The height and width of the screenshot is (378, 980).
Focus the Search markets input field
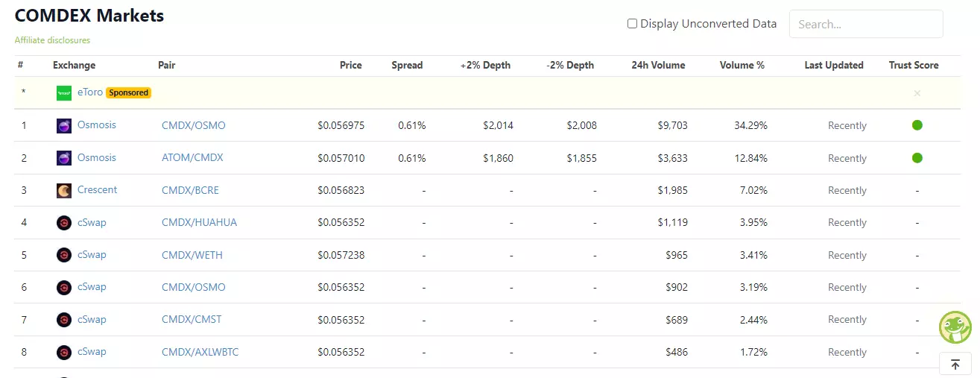866,24
